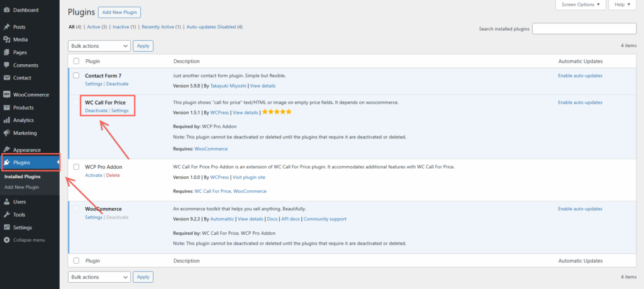Open Takayuki Miyoshi author link

click(x=228, y=86)
